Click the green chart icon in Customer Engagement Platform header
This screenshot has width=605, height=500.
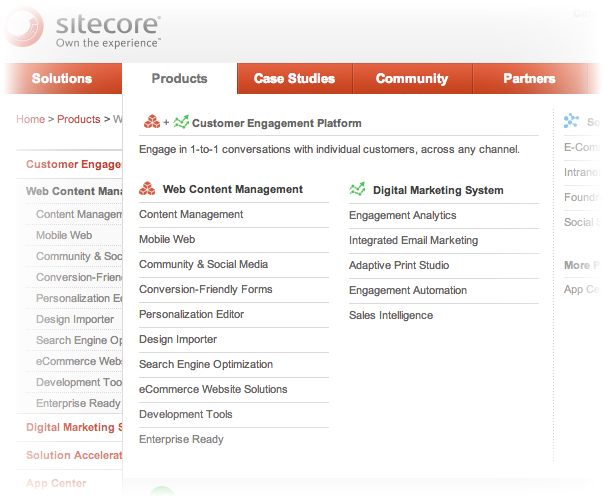coord(181,122)
